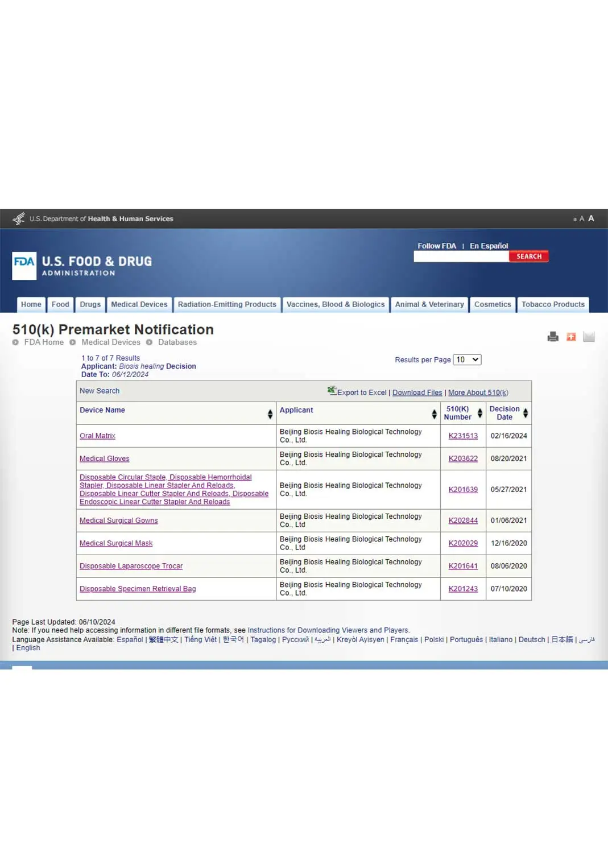Sort by Decision Date arrows
The width and height of the screenshot is (608, 868).
[x=525, y=414]
